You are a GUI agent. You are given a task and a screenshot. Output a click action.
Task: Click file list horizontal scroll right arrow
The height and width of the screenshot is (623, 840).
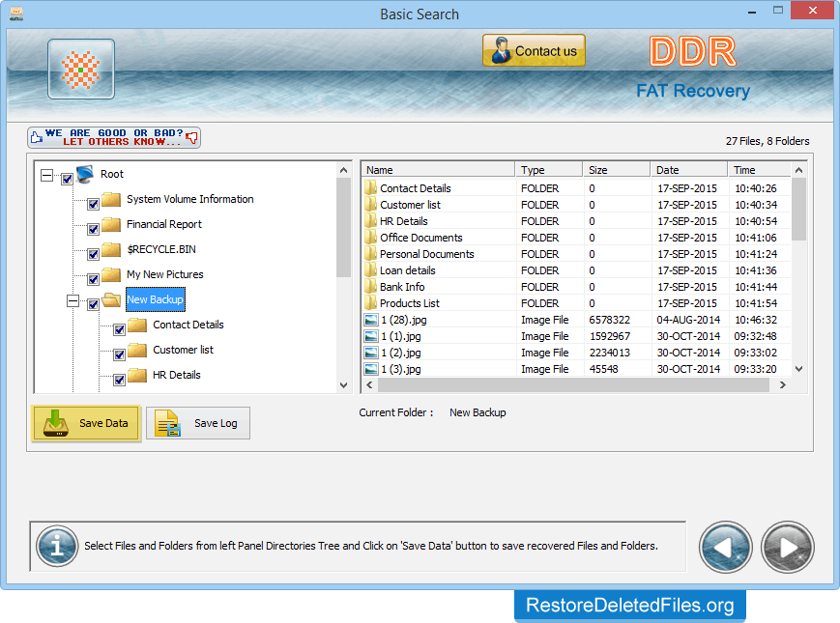coord(783,384)
